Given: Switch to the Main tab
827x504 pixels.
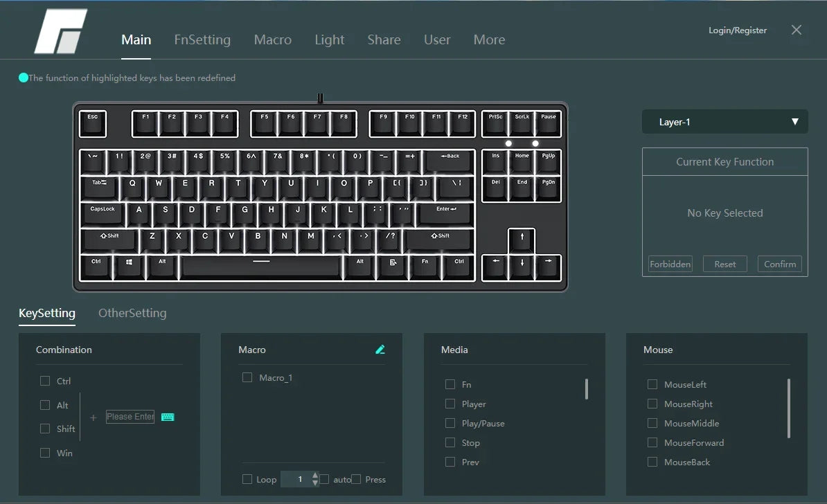Looking at the screenshot, I should tap(136, 39).
